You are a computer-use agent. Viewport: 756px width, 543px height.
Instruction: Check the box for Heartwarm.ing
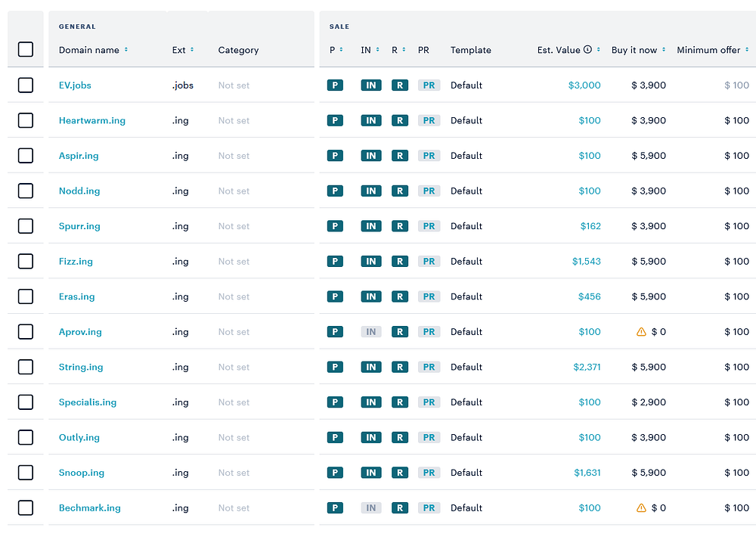coord(26,120)
